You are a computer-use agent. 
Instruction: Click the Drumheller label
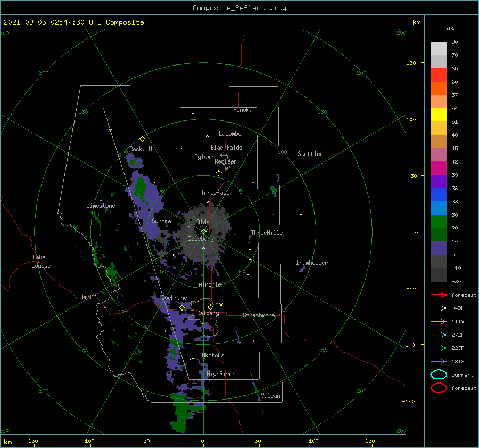click(x=312, y=263)
